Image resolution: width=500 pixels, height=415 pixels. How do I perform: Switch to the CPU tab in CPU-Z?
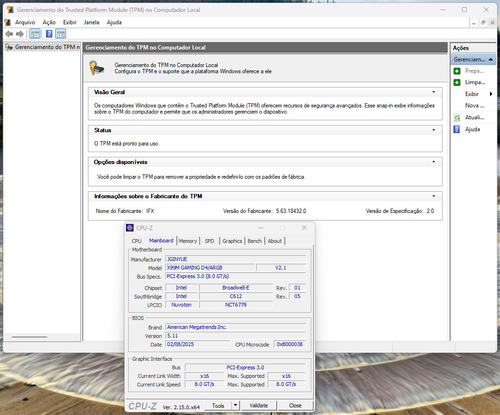pos(137,241)
